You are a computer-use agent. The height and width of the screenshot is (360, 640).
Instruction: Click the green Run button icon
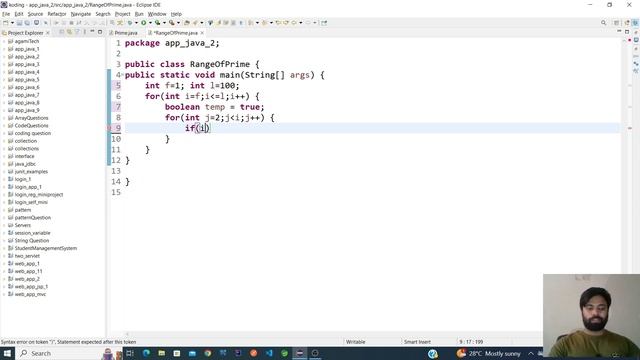[x=144, y=23]
